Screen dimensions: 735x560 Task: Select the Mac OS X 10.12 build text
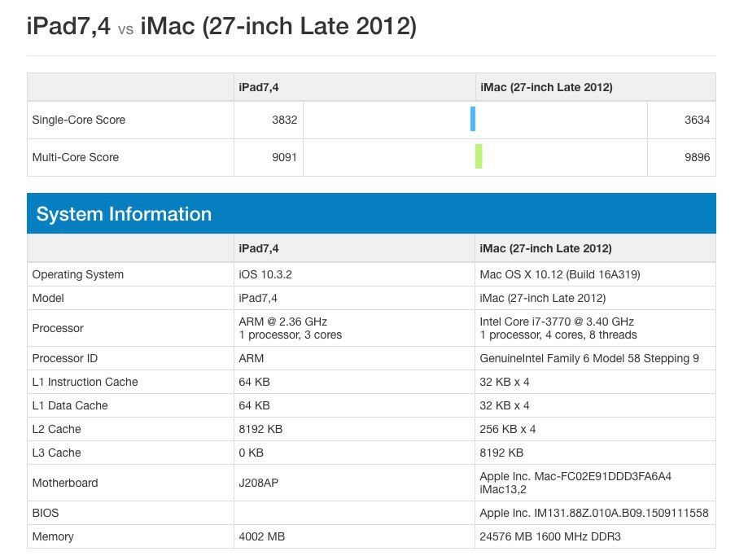tap(560, 274)
